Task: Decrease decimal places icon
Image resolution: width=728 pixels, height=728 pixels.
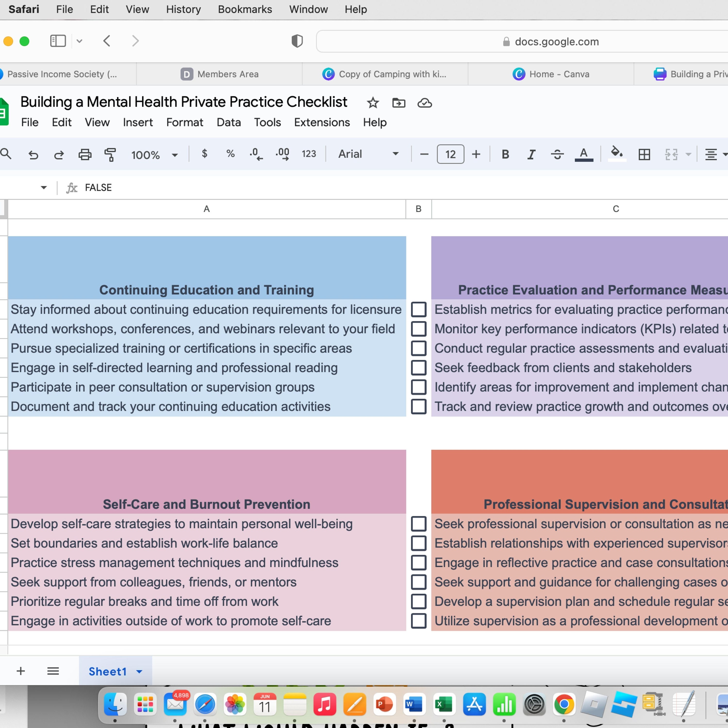Action: [256, 154]
